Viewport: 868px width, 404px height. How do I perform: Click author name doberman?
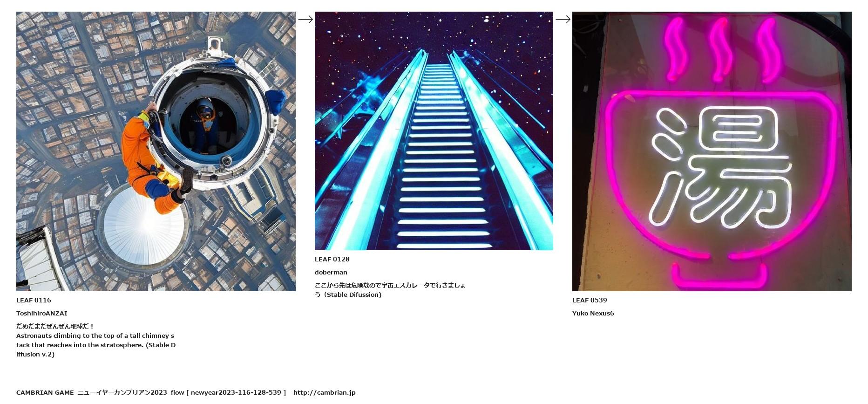point(331,272)
